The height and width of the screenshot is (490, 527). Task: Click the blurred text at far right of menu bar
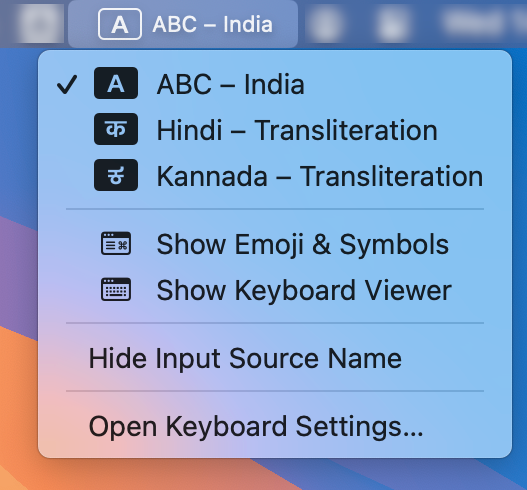[x=482, y=22]
